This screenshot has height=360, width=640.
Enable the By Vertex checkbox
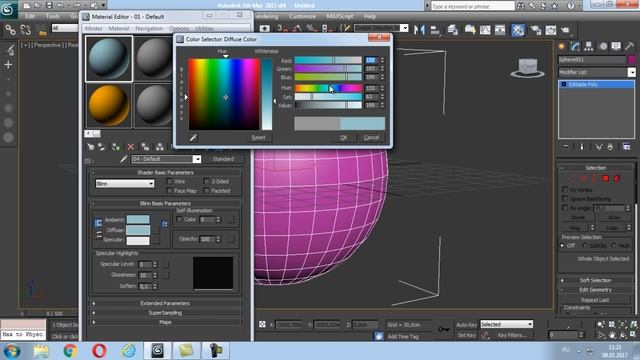tap(565, 190)
